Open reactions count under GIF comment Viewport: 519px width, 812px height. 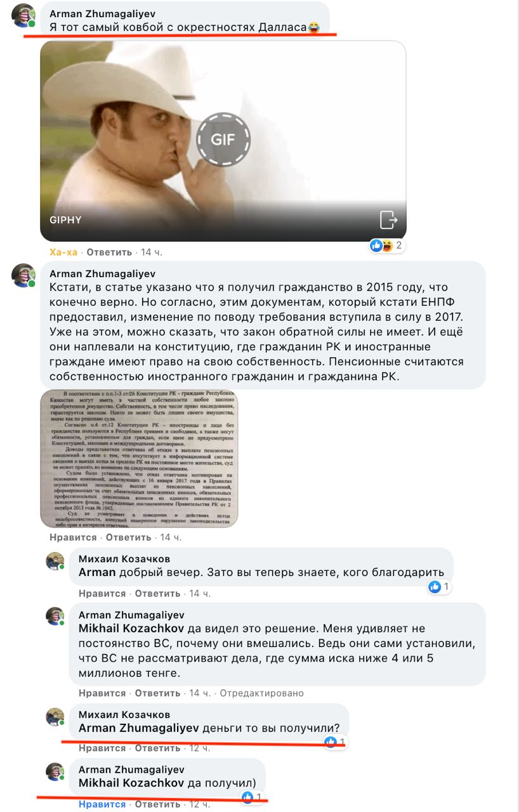[387, 246]
